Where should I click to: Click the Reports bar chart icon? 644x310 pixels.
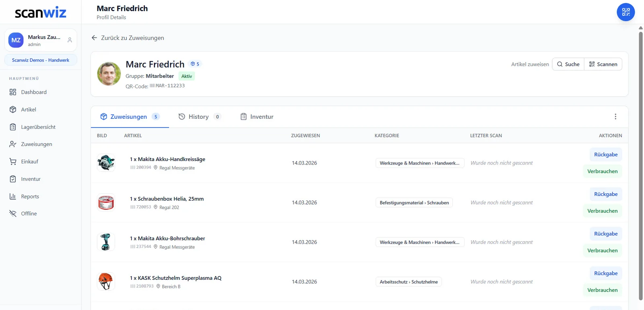(x=13, y=196)
